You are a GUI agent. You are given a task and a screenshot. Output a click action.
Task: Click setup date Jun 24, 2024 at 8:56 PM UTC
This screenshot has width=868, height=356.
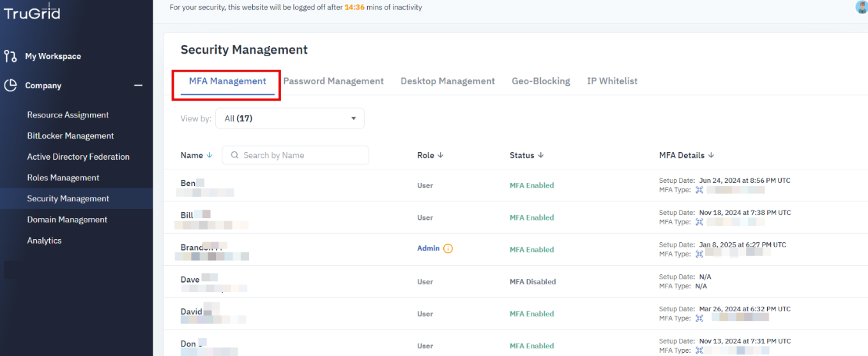point(745,181)
